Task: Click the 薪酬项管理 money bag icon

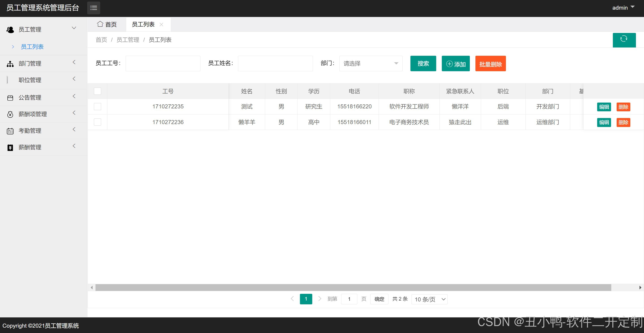Action: (x=10, y=114)
